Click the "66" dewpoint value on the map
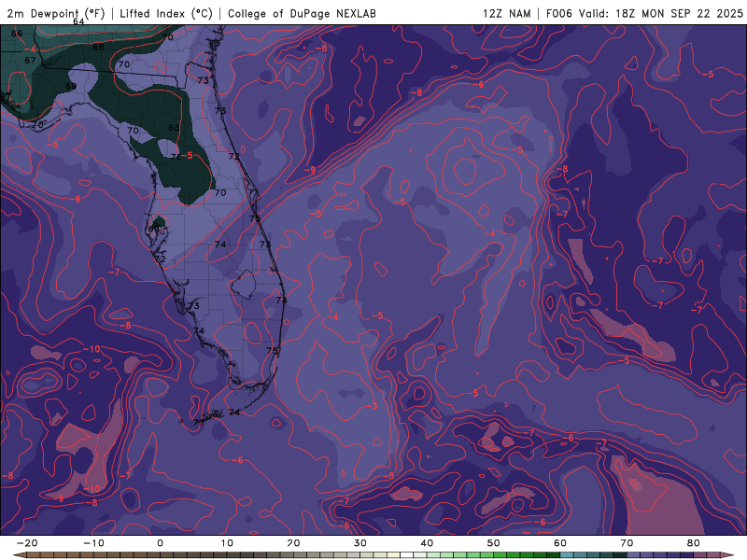This screenshot has height=560, width=747. click(x=17, y=34)
